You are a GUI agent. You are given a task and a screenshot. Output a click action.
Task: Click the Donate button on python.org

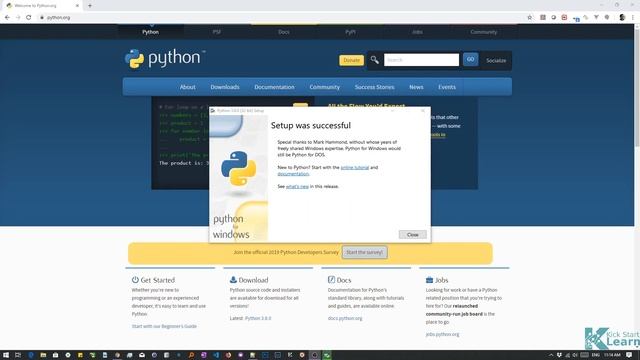pos(351,60)
